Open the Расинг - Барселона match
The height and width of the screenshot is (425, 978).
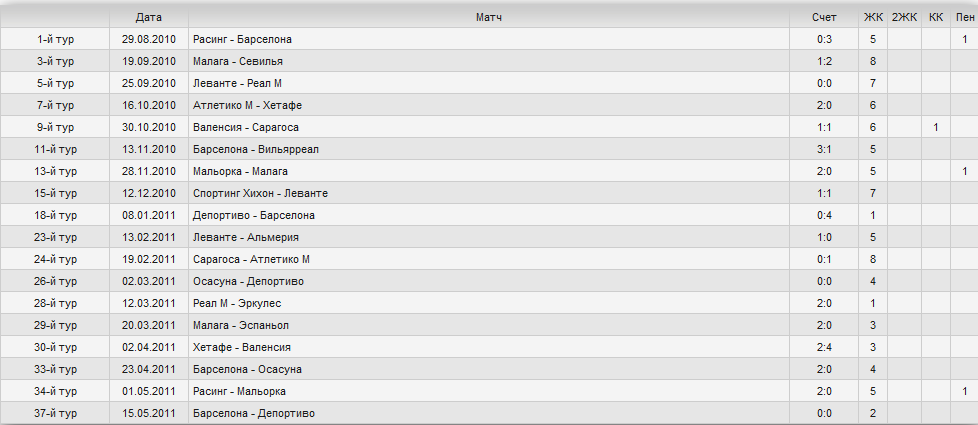coord(243,39)
